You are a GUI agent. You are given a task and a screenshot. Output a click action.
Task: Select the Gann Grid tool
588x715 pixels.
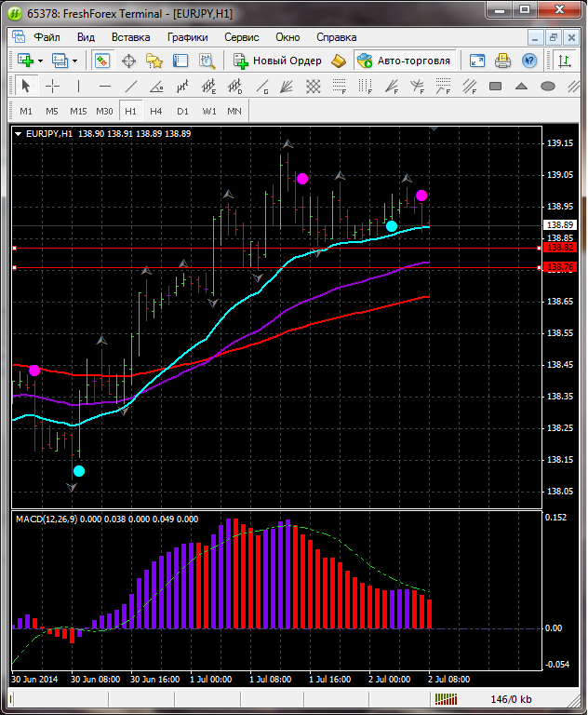tap(314, 86)
